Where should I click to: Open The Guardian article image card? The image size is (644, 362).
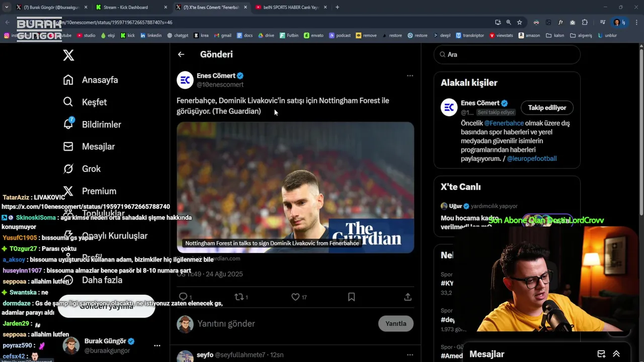click(x=295, y=187)
